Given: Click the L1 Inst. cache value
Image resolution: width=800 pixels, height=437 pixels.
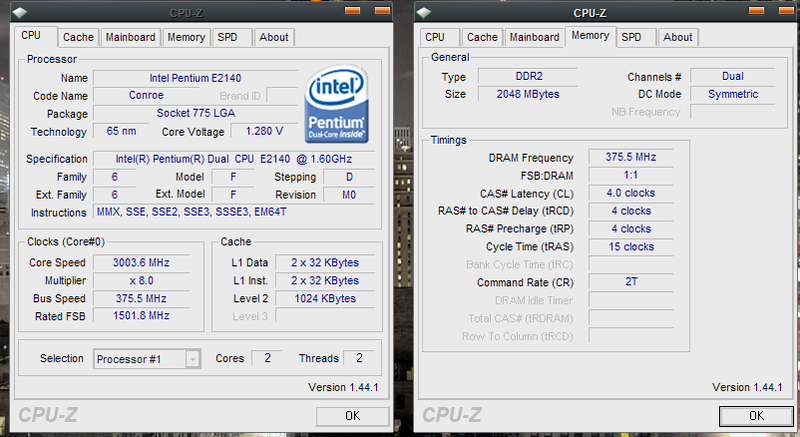Looking at the screenshot, I should [325, 280].
